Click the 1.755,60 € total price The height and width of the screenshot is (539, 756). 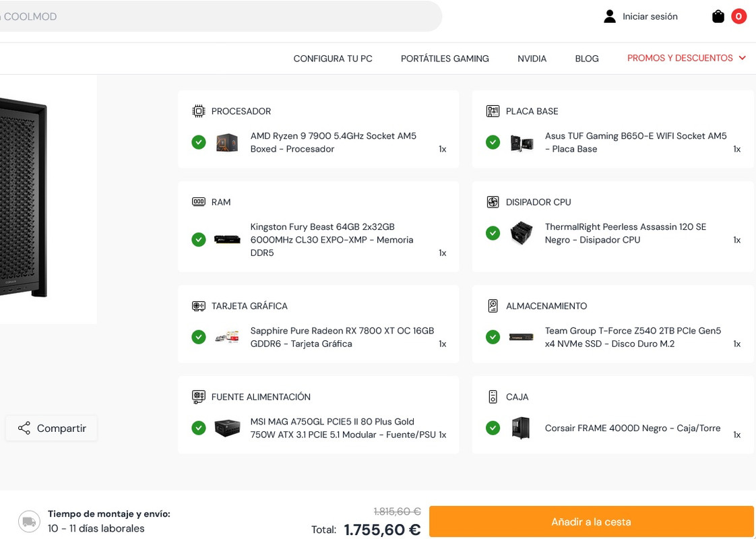[382, 530]
